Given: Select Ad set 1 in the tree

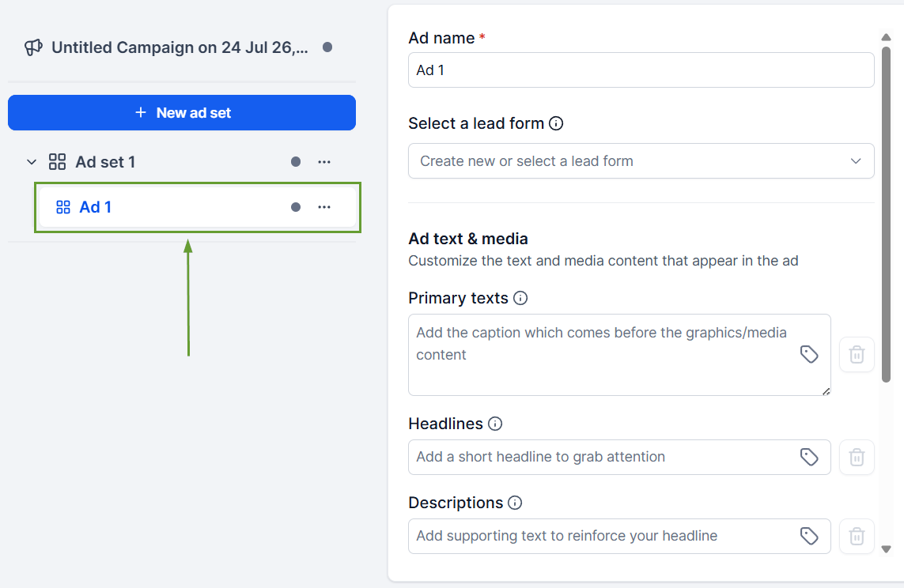Looking at the screenshot, I should tap(105, 162).
